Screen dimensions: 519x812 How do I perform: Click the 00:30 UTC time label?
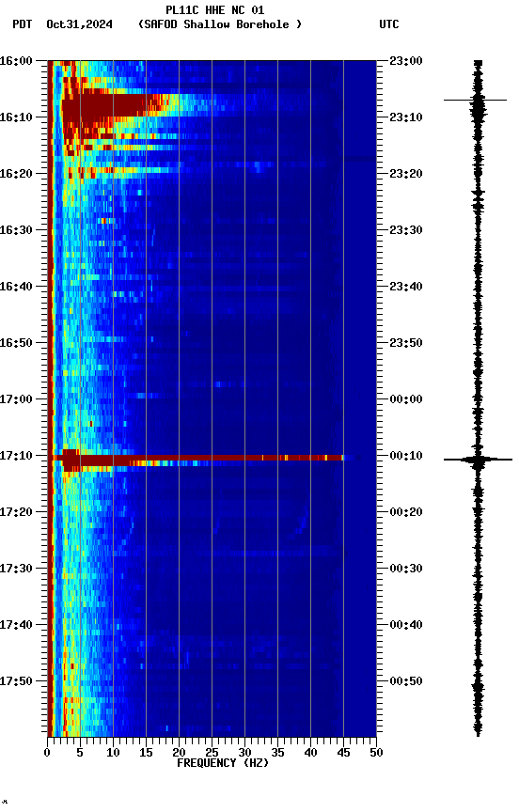[406, 570]
